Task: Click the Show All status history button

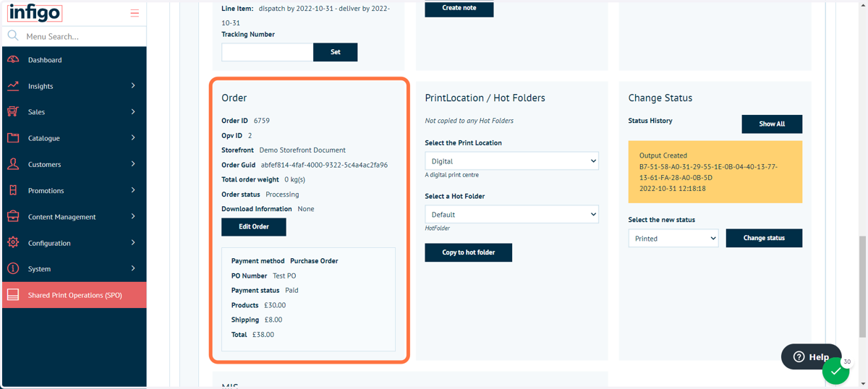Action: click(x=772, y=124)
